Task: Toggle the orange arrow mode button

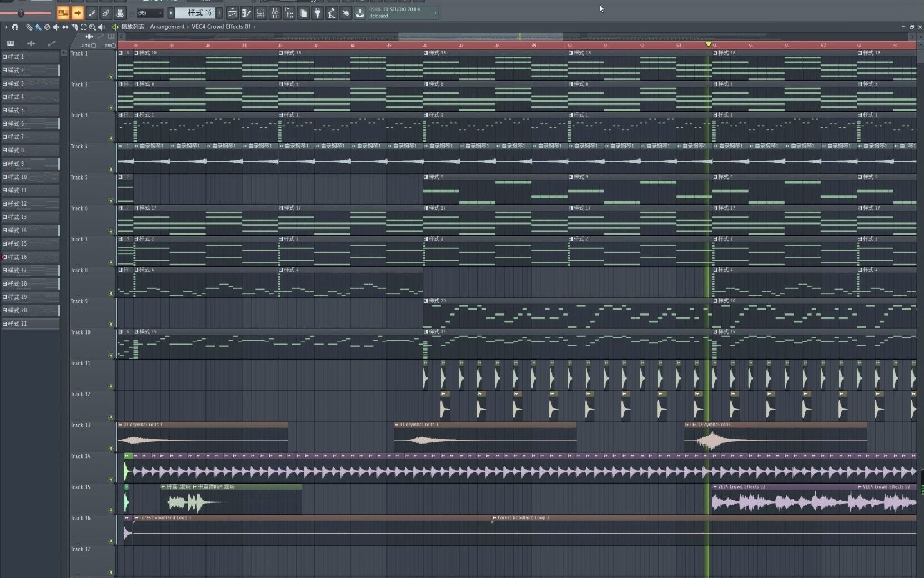Action: click(x=77, y=13)
